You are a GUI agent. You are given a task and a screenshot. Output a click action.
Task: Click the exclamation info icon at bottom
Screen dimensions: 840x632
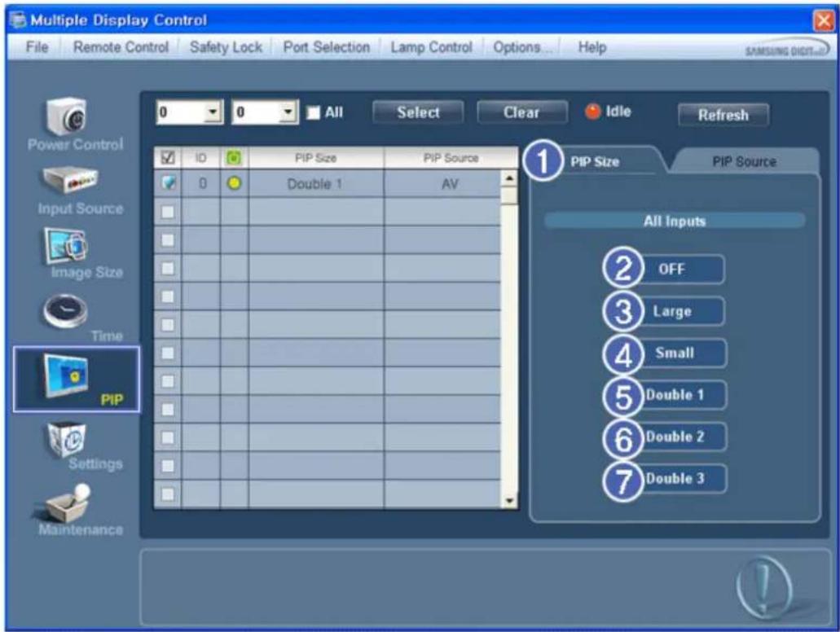(x=764, y=587)
